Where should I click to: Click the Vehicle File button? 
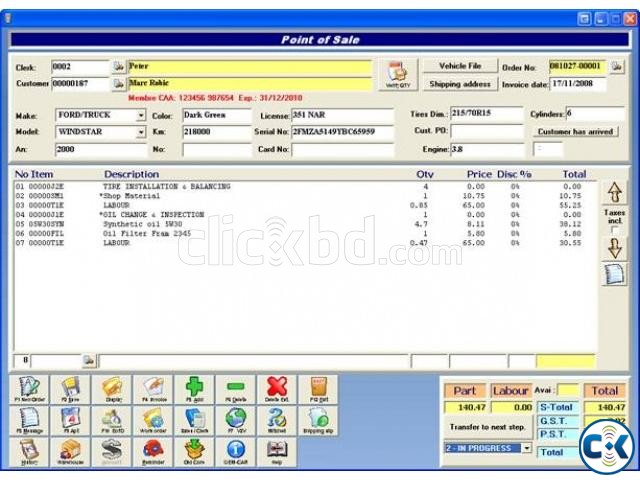click(460, 66)
